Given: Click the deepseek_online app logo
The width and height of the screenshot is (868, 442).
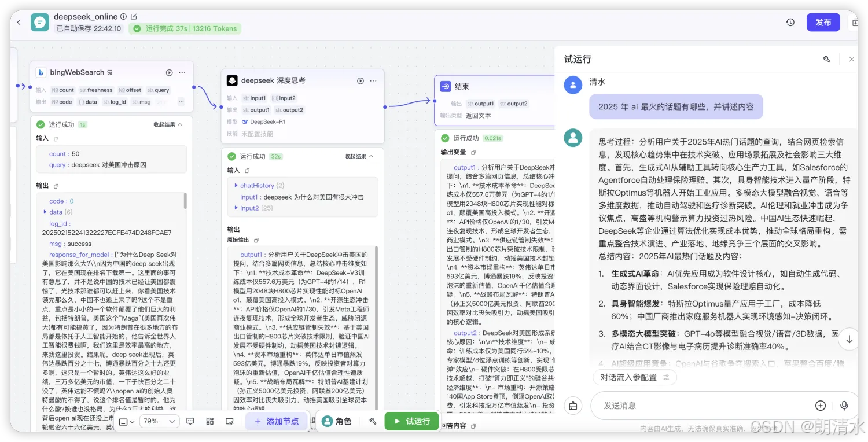Looking at the screenshot, I should [x=40, y=22].
